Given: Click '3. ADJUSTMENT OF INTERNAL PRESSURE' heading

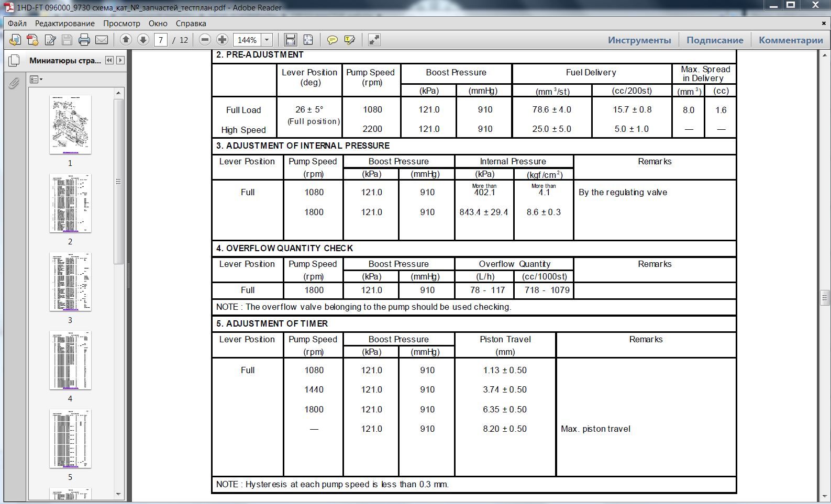Looking at the screenshot, I should click(303, 146).
